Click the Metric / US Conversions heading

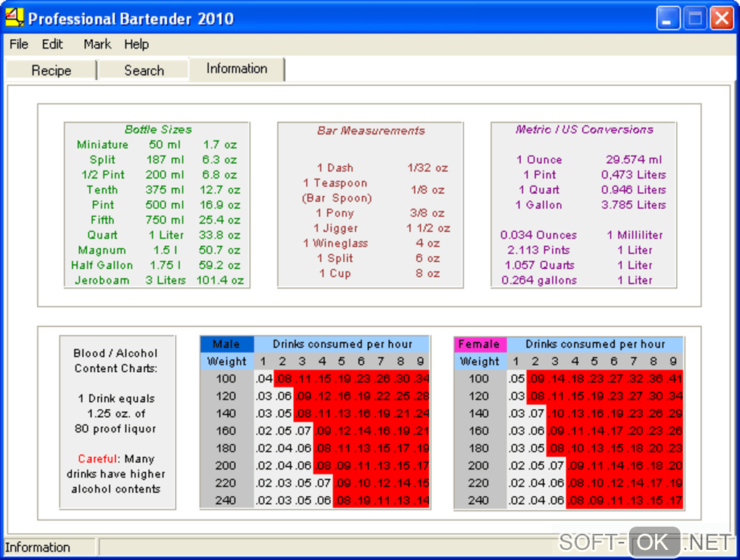(x=584, y=130)
